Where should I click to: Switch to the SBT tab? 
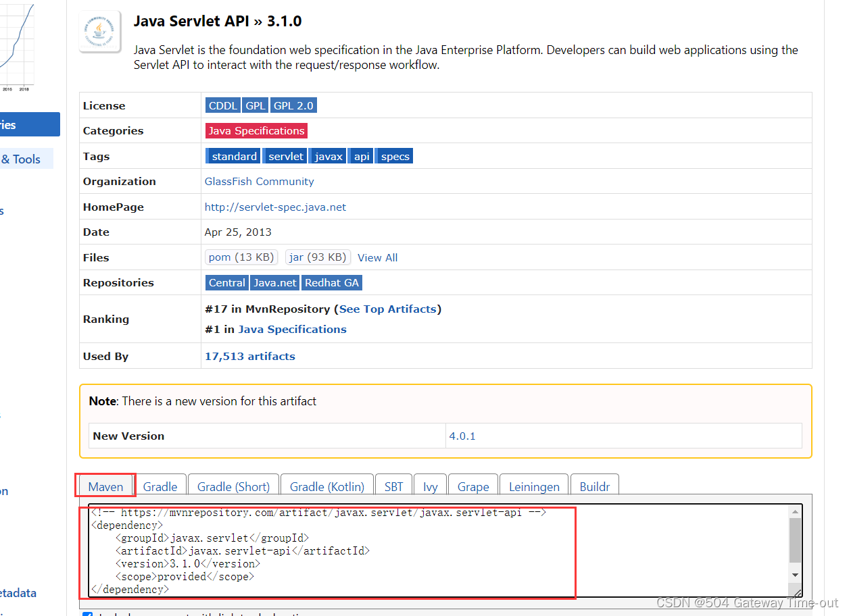point(393,486)
